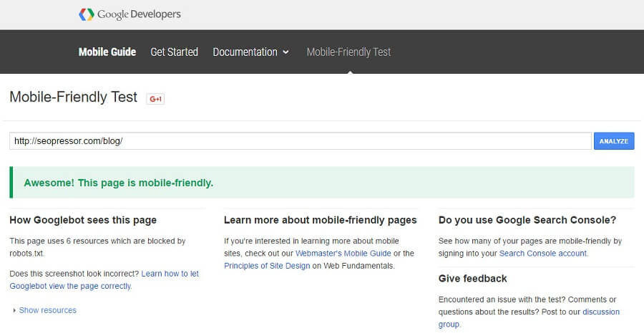Click the G+1 share button

[155, 99]
